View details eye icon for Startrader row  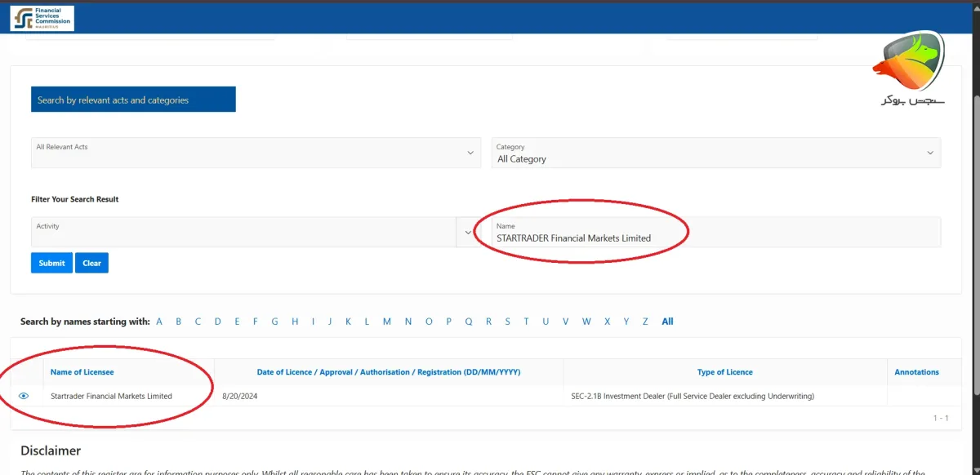[24, 396]
